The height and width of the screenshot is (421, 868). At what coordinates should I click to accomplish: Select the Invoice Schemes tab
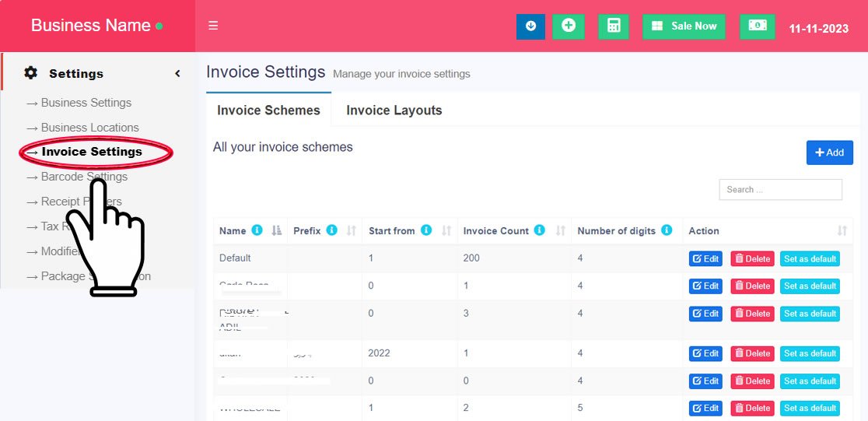(268, 111)
